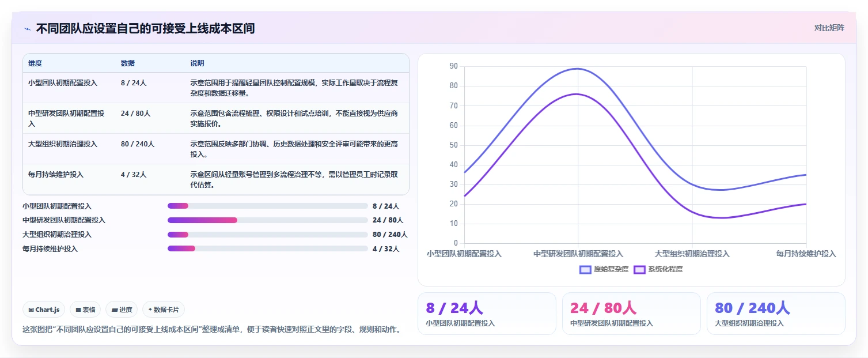Image resolution: width=868 pixels, height=358 pixels.
Task: Click the 90 label on the y-axis
Action: 454,66
